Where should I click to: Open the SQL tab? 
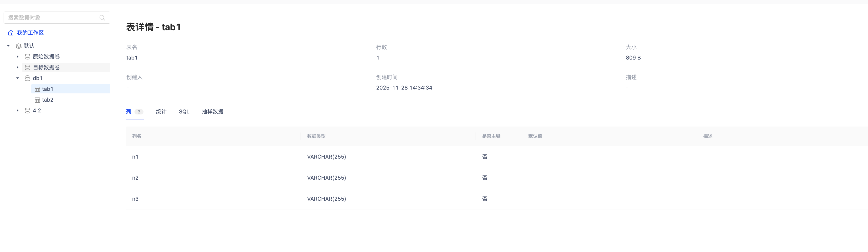pos(184,112)
